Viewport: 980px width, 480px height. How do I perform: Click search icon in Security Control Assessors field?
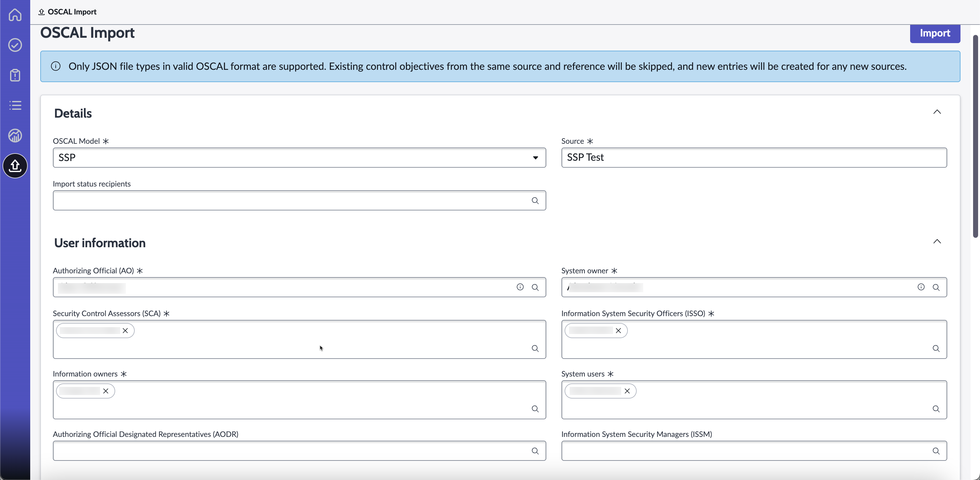(535, 349)
